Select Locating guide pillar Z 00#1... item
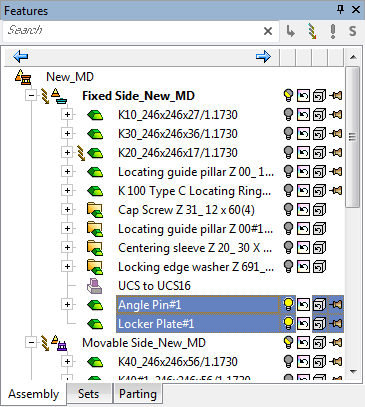The width and height of the screenshot is (365, 407). point(195,229)
